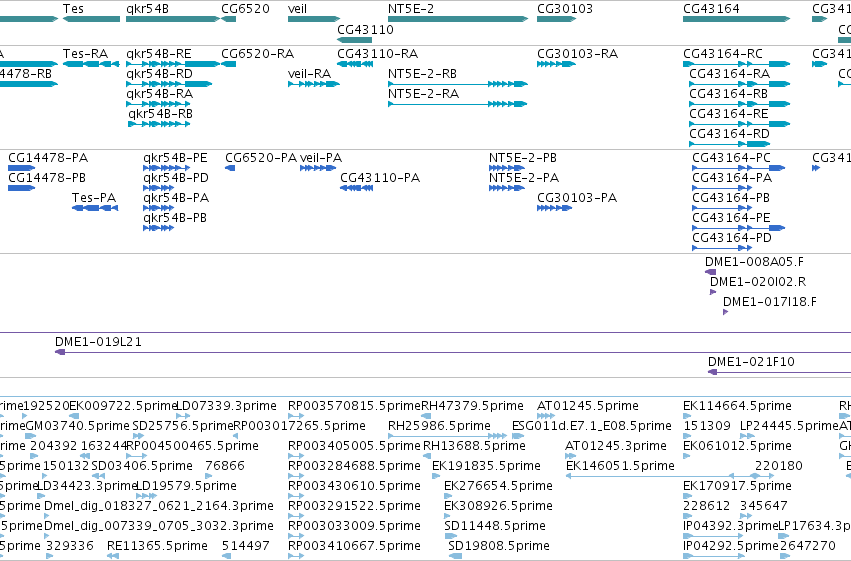Select the veil-RA transcript label
The width and height of the screenshot is (851, 561).
coord(309,74)
